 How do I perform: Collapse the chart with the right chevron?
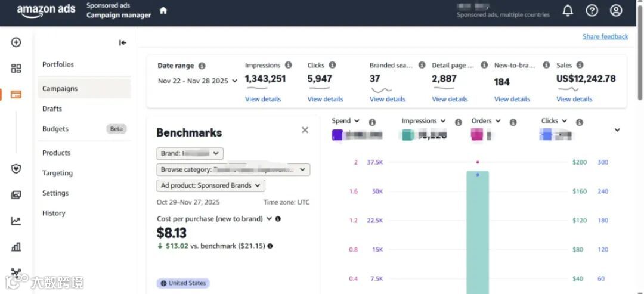pos(617,130)
